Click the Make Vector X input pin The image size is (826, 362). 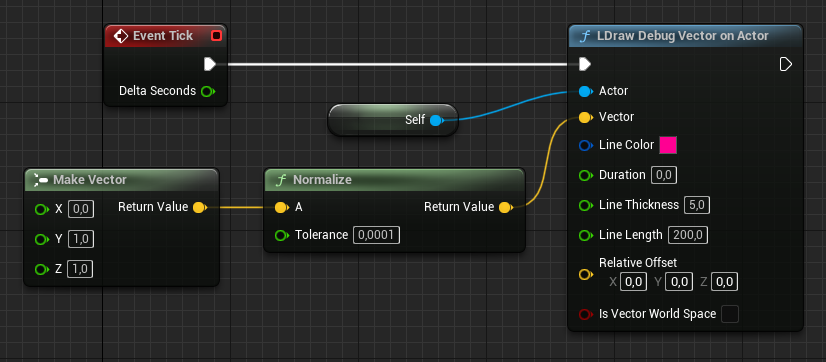41,210
